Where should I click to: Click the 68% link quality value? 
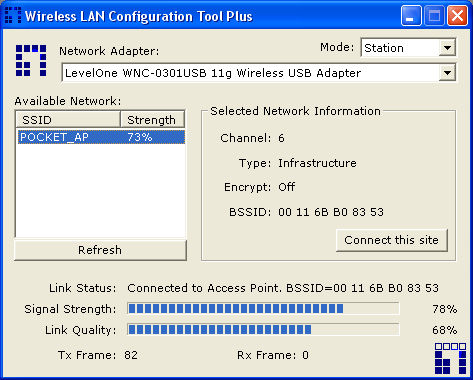coord(444,330)
